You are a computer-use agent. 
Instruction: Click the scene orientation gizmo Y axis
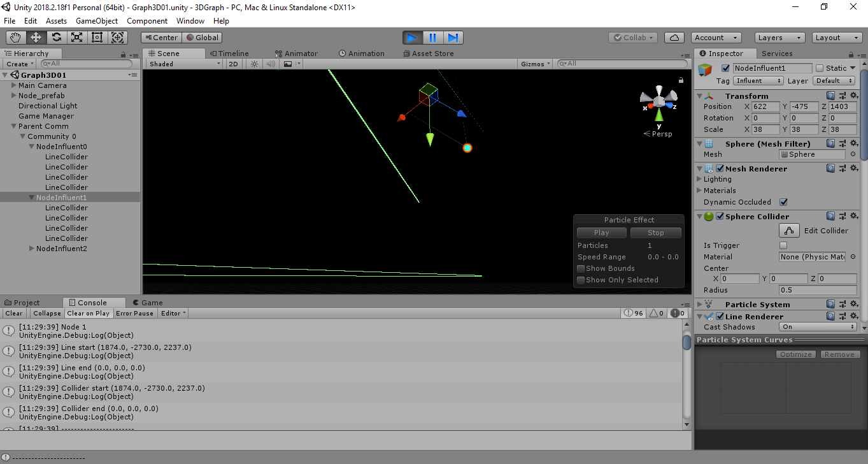pyautogui.click(x=659, y=116)
